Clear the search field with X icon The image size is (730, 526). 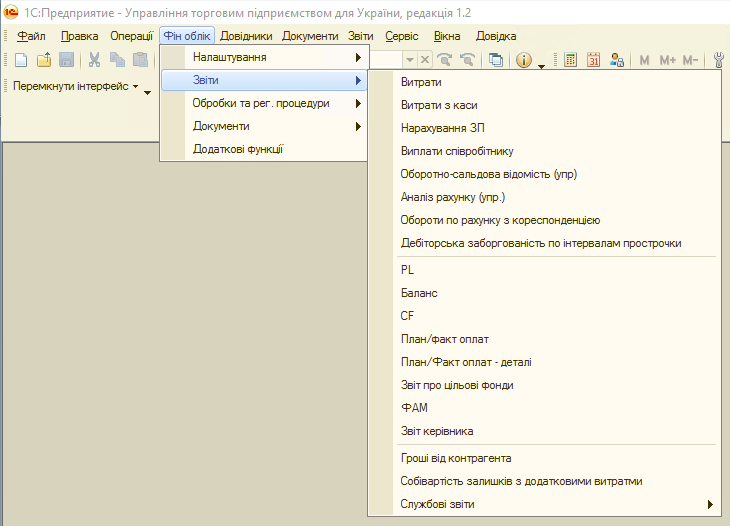(425, 60)
